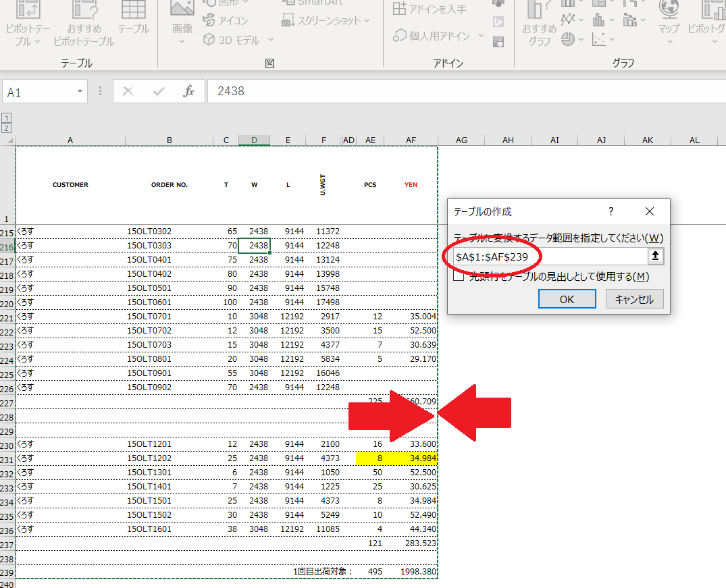Click the total cell 1998.380
The width and height of the screenshot is (726, 588).
point(411,571)
